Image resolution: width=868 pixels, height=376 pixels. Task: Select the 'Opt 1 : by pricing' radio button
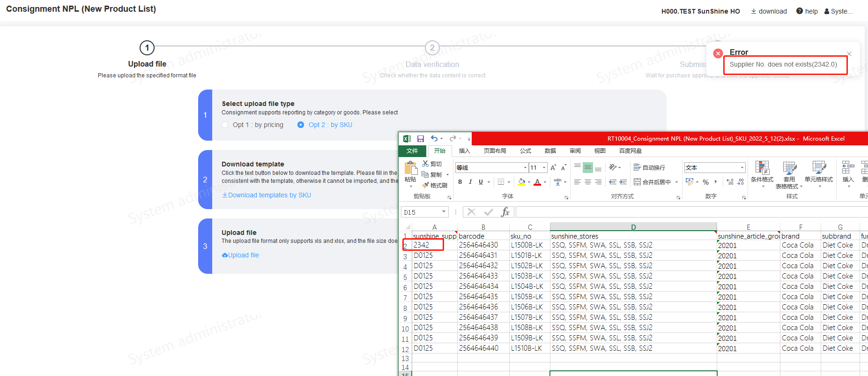[225, 125]
